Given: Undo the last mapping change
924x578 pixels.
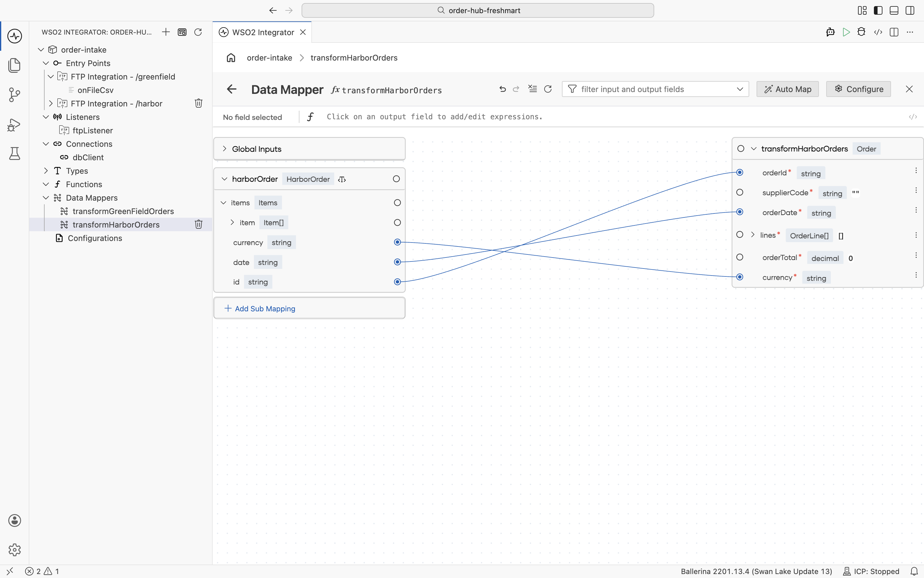Looking at the screenshot, I should click(502, 89).
